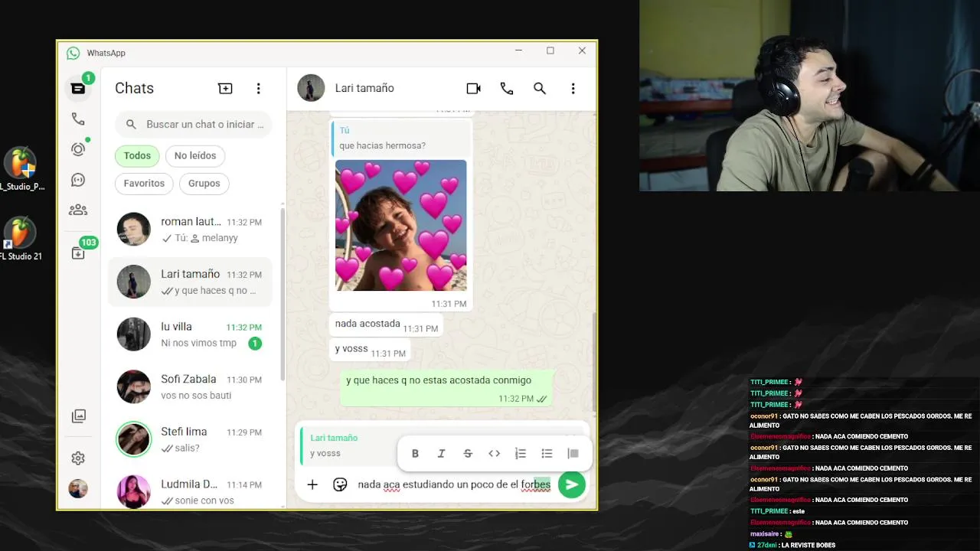Viewport: 980px width, 551px height.
Task: Click the search chat input field
Action: pos(194,124)
